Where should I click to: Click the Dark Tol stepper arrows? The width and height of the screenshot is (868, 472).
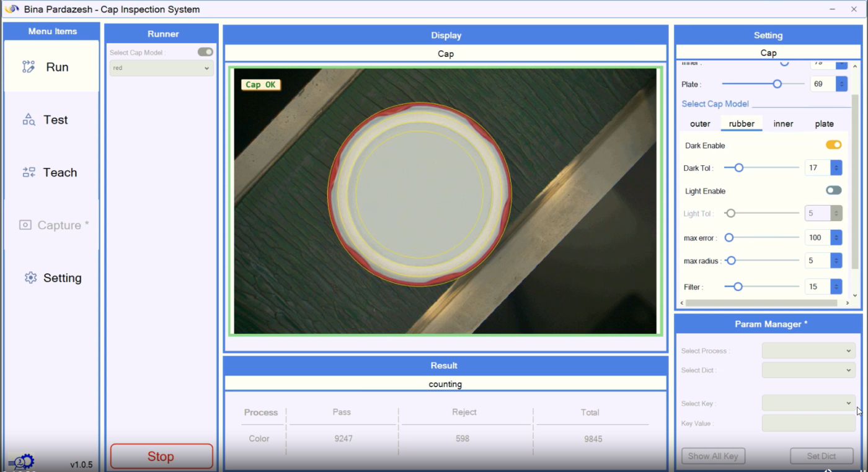tap(836, 168)
